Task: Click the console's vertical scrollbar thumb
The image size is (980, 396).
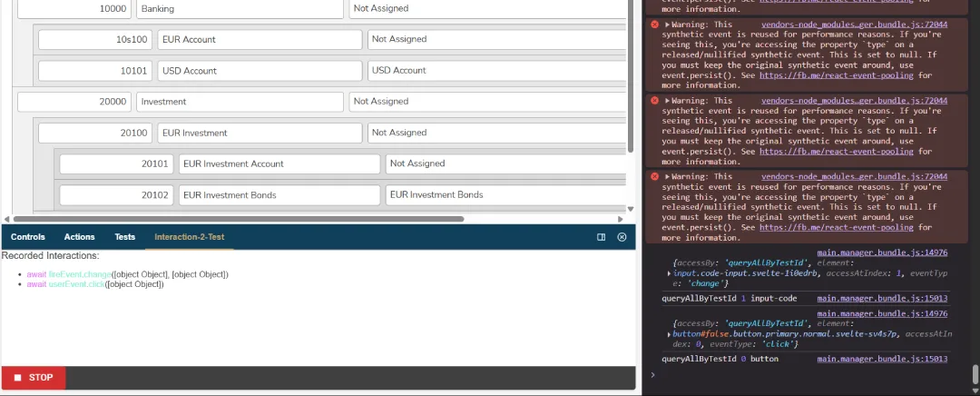Action: tap(975, 374)
